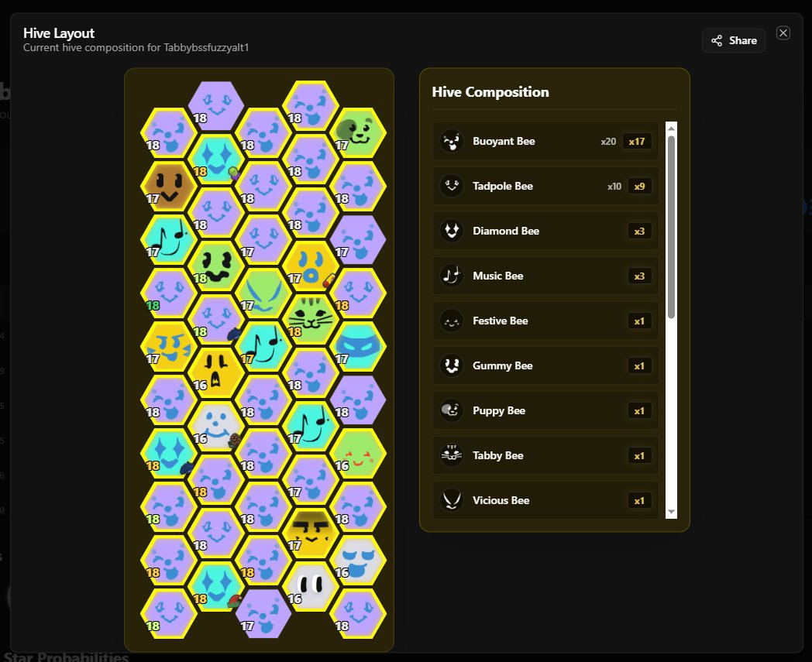812x662 pixels.
Task: Select the green Vicious Bee hexagon with spikes
Action: pyautogui.click(x=263, y=293)
